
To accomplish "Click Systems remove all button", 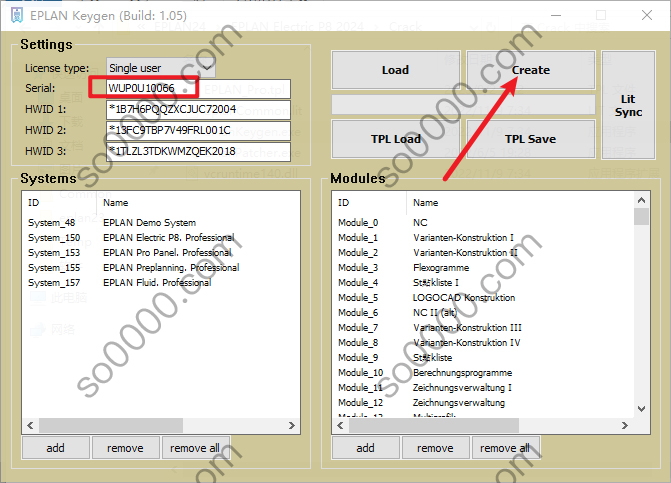I will click(195, 448).
